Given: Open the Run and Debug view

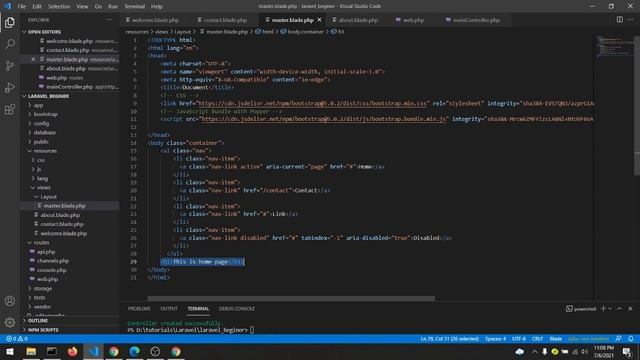Looking at the screenshot, I should pyautogui.click(x=10, y=87).
